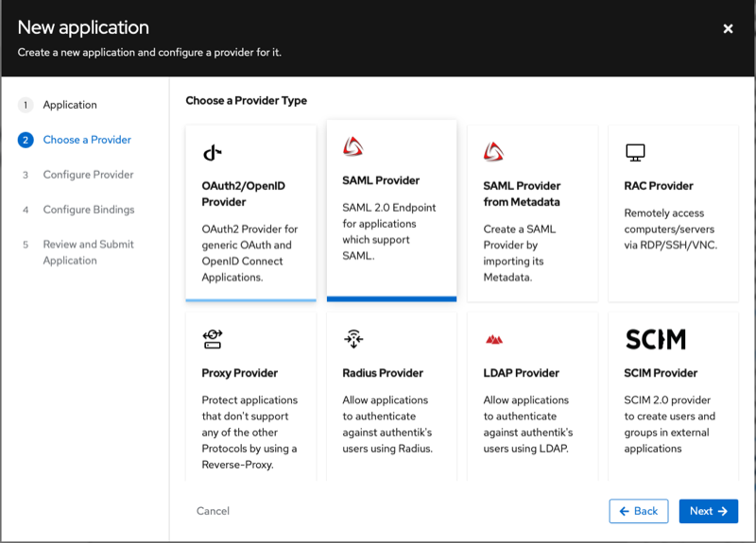Click 'Remotely access computers/servers' description

point(671,229)
